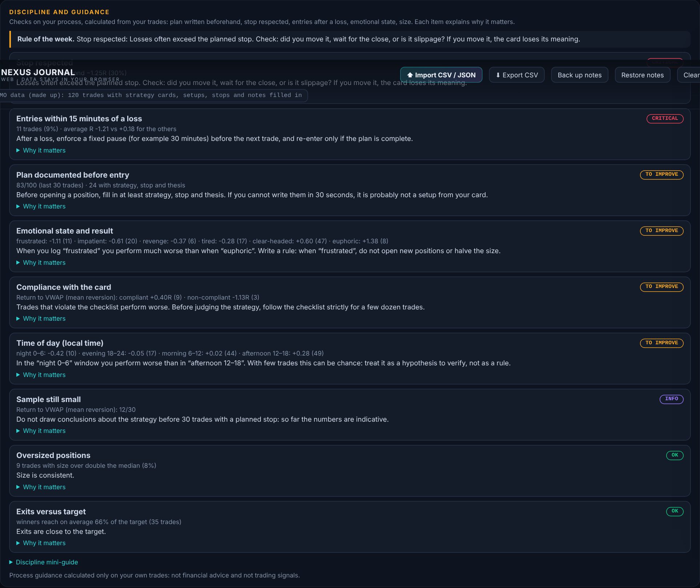Click the Clear button in the header
Screen dimensions: 700x588
tap(689, 75)
